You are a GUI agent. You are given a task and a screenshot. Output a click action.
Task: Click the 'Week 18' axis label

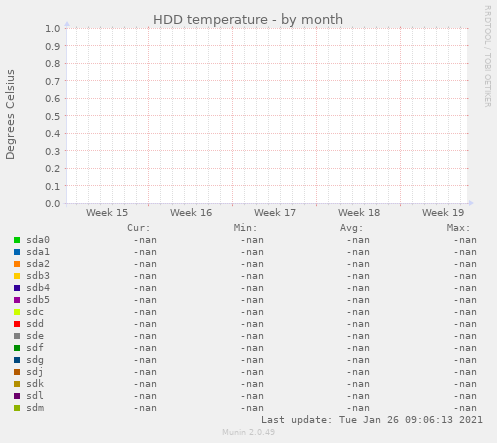pos(359,213)
